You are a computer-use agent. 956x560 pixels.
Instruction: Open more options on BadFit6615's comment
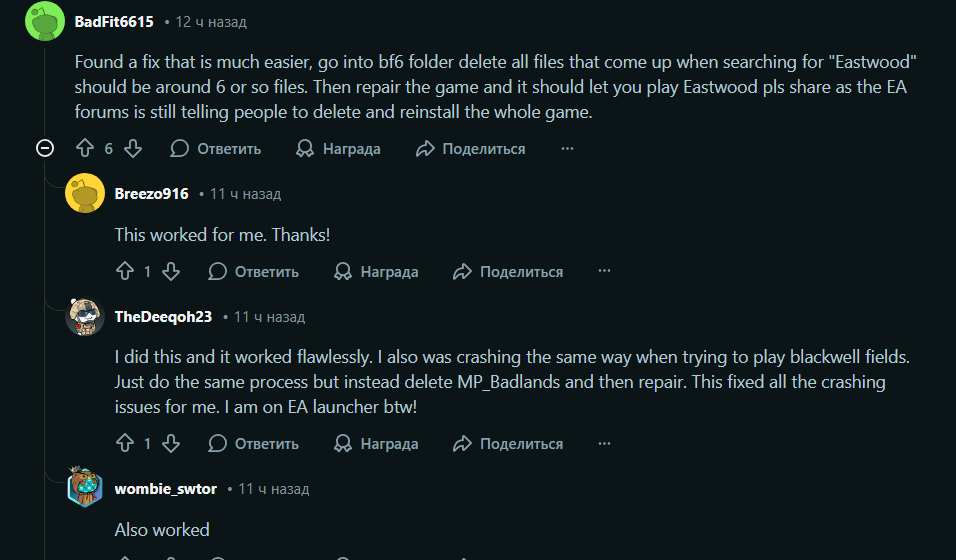567,149
